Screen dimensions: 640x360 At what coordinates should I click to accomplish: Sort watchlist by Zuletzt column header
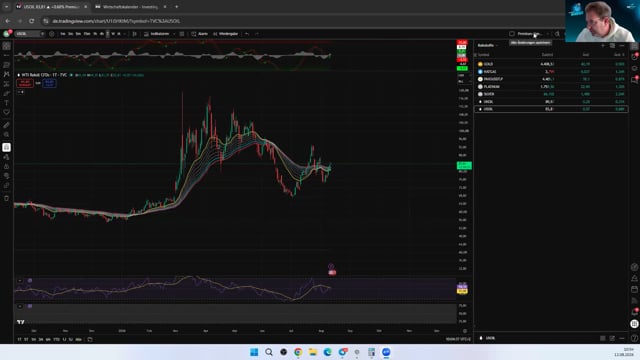547,55
